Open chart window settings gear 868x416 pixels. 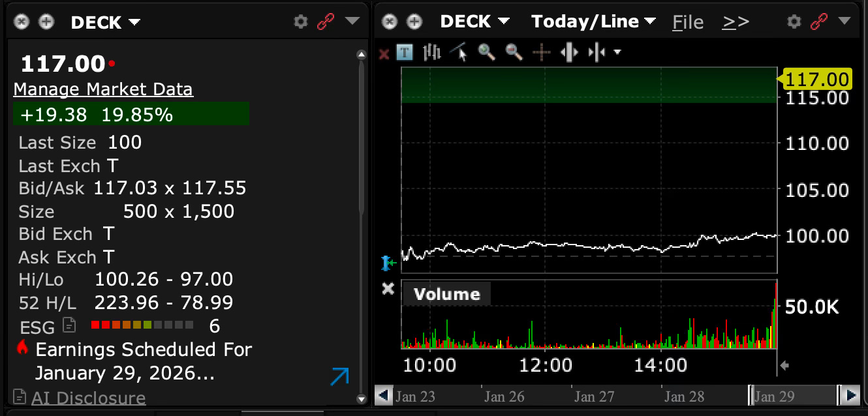(794, 22)
